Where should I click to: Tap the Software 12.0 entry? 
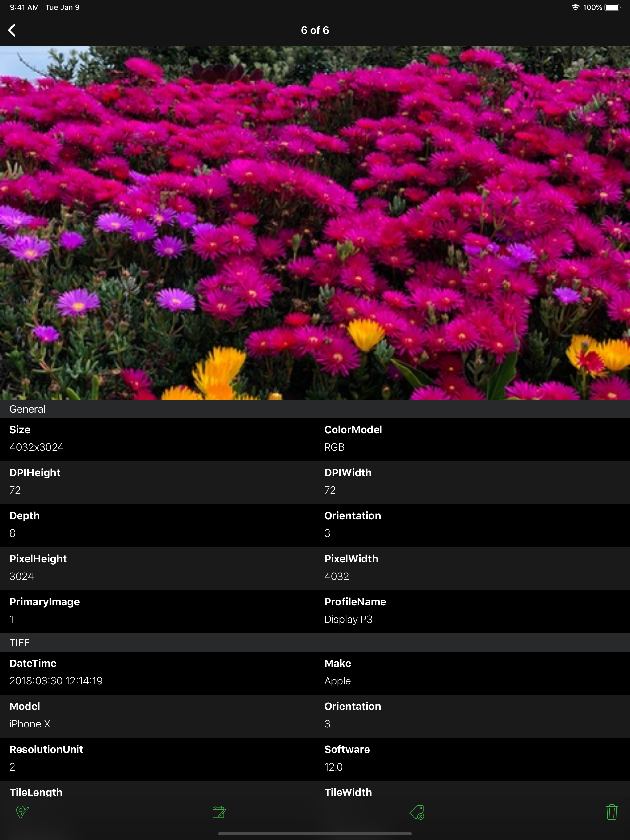pyautogui.click(x=334, y=767)
